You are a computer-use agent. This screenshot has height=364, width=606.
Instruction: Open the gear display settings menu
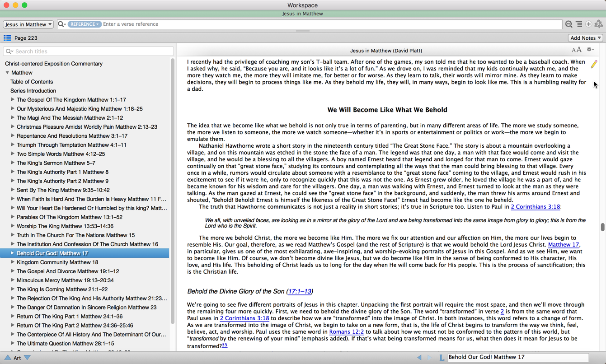click(x=590, y=50)
